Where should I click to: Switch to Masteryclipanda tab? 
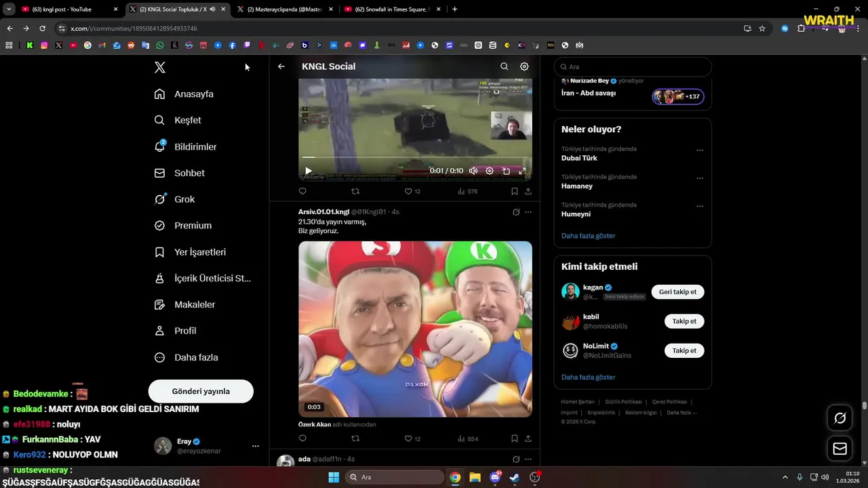coord(283,9)
